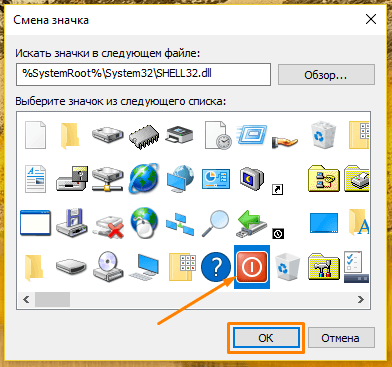Image resolution: width=392 pixels, height=367 pixels.
Task: Confirm with the ОК button
Action: click(x=266, y=338)
